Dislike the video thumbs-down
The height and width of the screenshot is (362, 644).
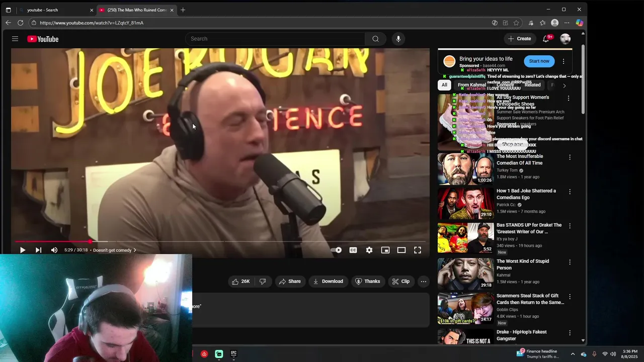263,282
